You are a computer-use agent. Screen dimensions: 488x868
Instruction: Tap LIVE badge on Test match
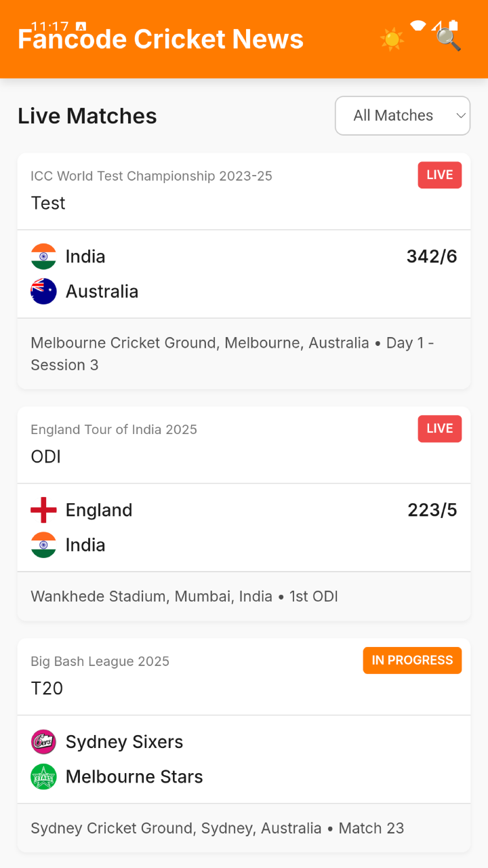[x=440, y=175]
